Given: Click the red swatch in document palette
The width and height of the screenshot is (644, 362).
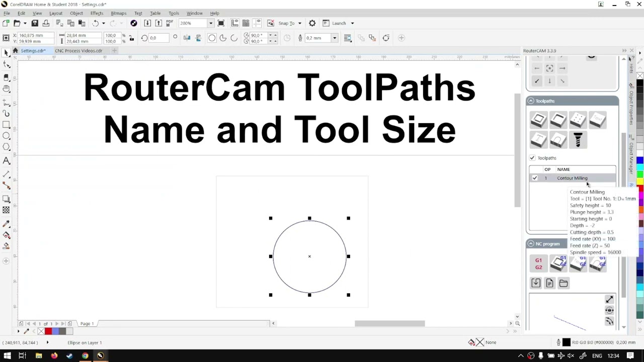Looking at the screenshot, I should pyautogui.click(x=48, y=331).
